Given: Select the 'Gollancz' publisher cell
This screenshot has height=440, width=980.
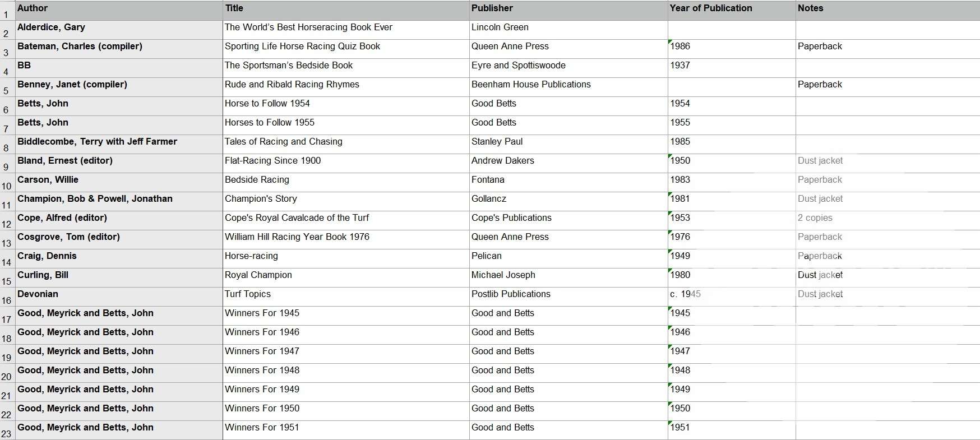Looking at the screenshot, I should click(x=568, y=202).
